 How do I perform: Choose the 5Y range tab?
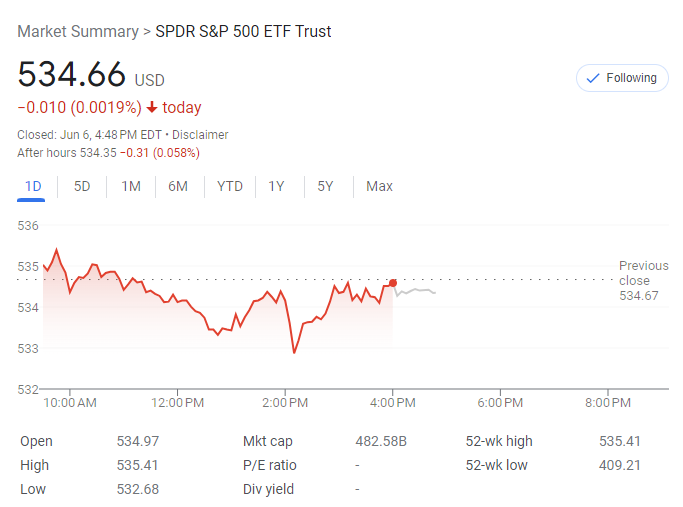click(325, 186)
